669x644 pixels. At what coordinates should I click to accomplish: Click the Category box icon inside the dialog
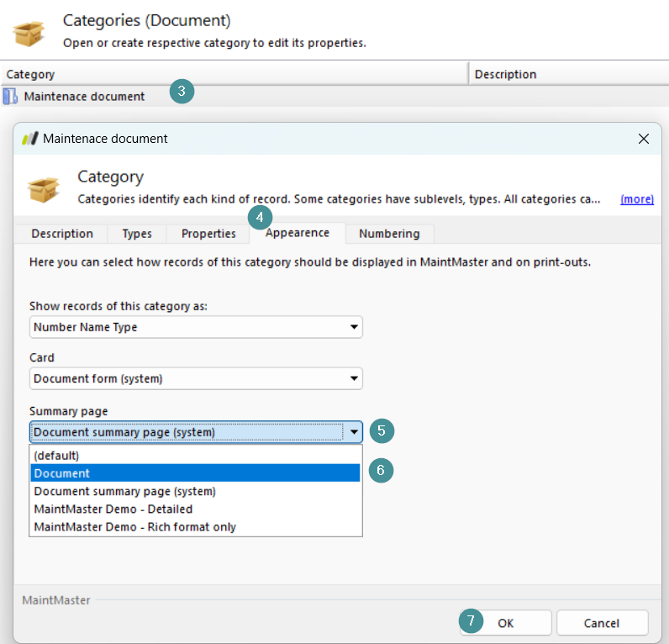point(44,190)
